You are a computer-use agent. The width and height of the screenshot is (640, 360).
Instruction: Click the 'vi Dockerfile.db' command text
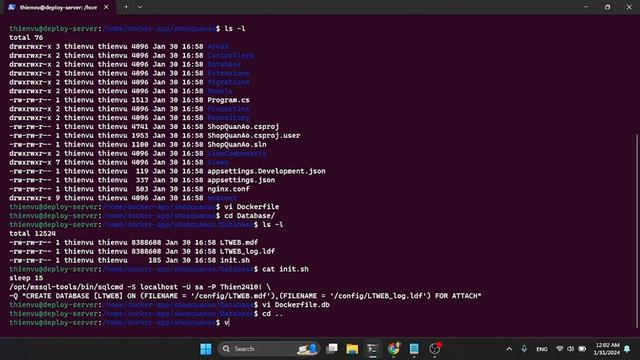296,305
